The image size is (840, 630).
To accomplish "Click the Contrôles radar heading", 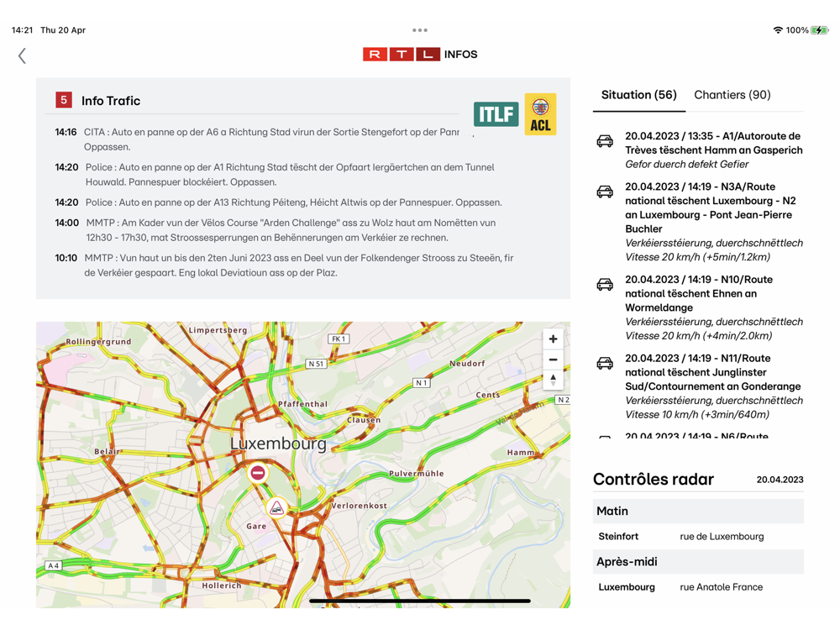I will click(x=653, y=479).
